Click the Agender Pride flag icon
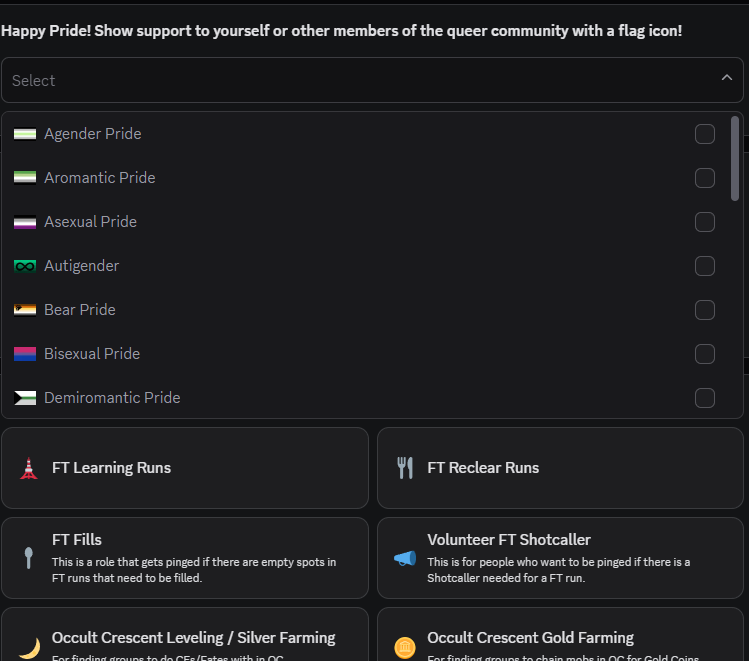 pos(25,134)
